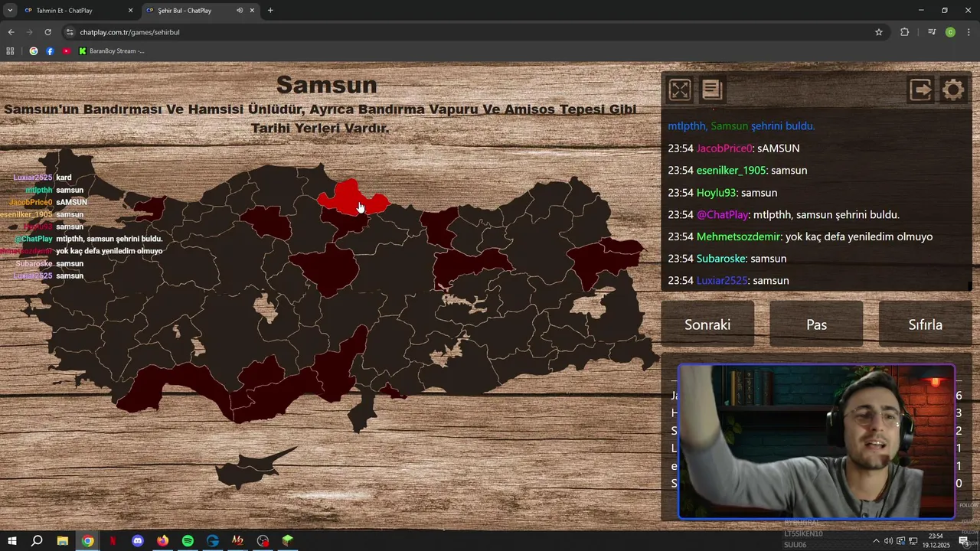Screen dimensions: 980x551
Task: Click Subaroske username in chat panel
Action: point(721,259)
